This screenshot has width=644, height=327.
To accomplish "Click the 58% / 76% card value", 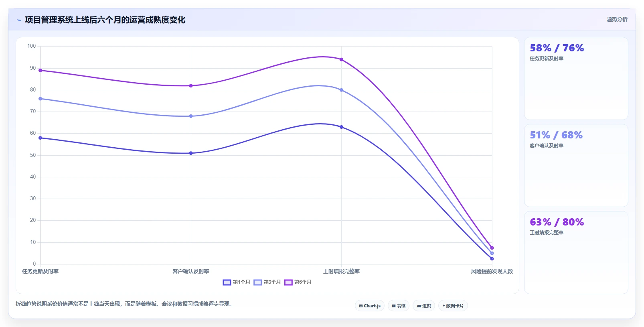I will pyautogui.click(x=557, y=48).
